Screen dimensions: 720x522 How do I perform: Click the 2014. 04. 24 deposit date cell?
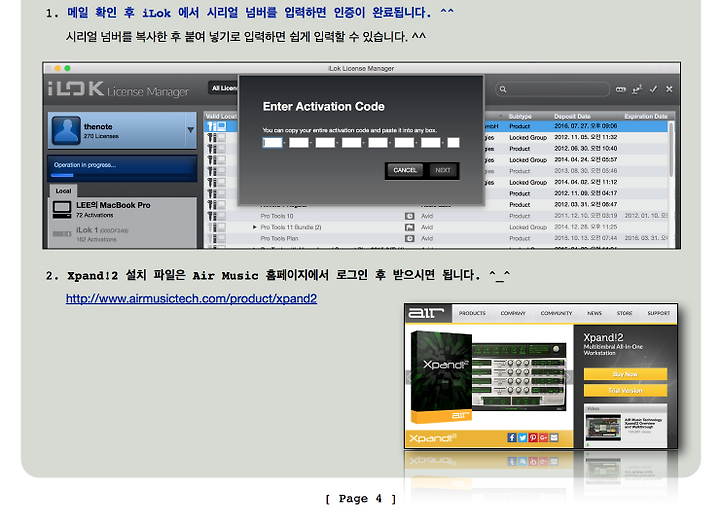pyautogui.click(x=585, y=160)
